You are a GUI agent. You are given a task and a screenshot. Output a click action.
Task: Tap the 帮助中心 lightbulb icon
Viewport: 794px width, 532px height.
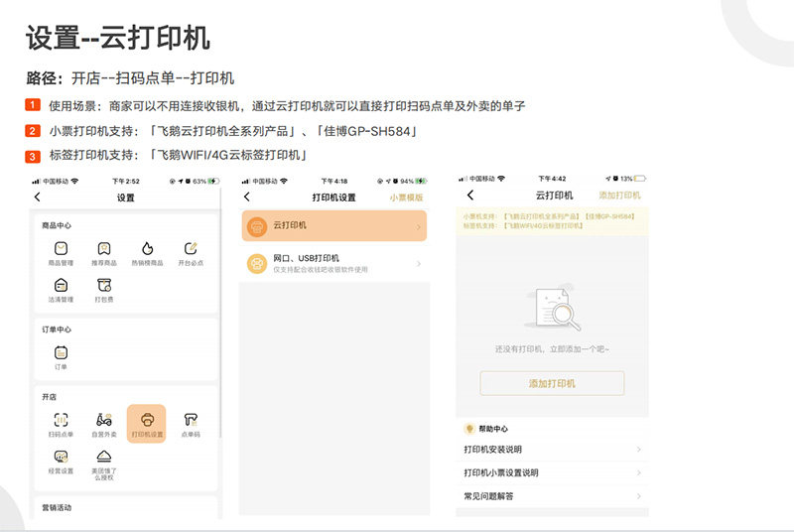(469, 429)
